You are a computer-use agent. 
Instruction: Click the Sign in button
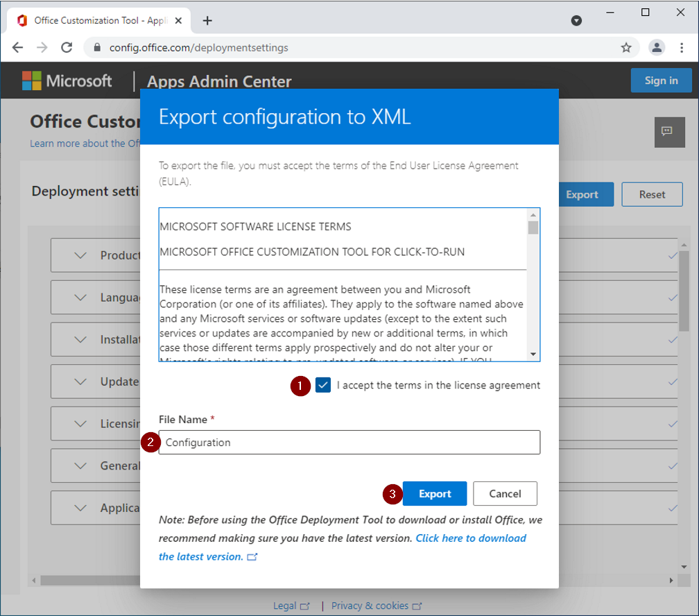pyautogui.click(x=661, y=80)
